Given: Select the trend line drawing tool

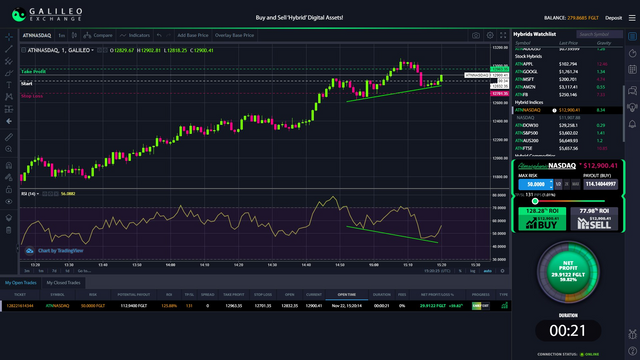Looking at the screenshot, I should pos(9,49).
